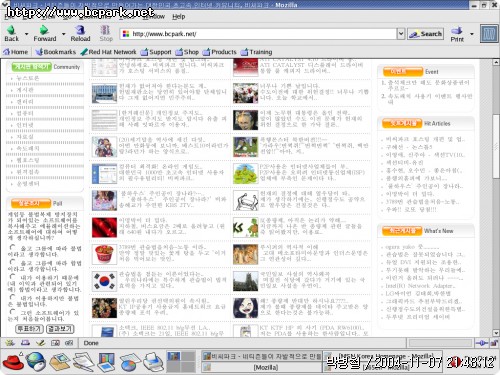Screen dimensions: 500x375
Task: Open the Home bookmark
Action: [x=15, y=52]
